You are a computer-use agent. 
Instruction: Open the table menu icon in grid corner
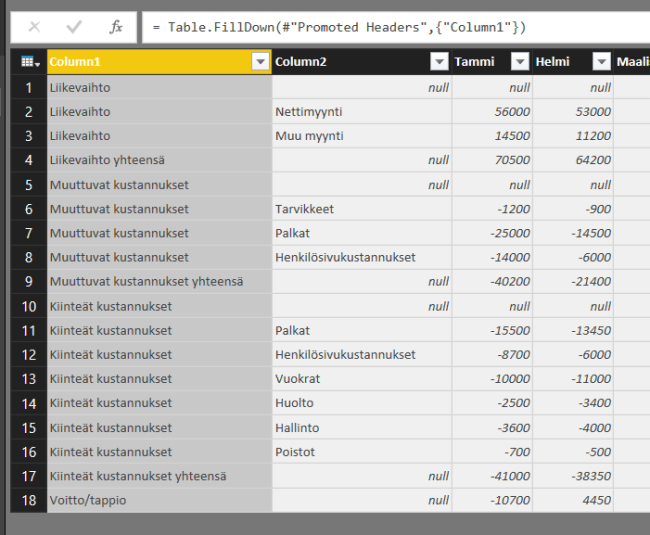[29, 62]
